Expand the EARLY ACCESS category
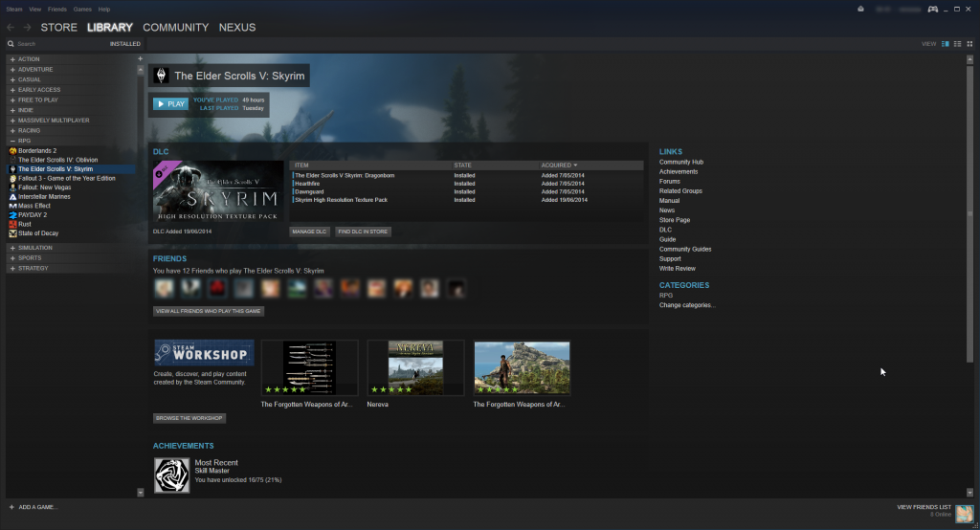Viewport: 980px width, 530px height. click(12, 90)
